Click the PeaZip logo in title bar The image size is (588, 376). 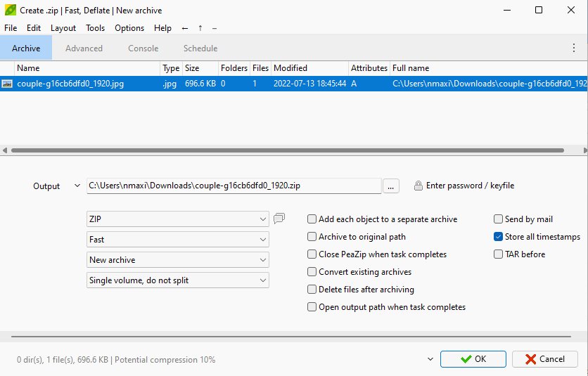(x=10, y=10)
